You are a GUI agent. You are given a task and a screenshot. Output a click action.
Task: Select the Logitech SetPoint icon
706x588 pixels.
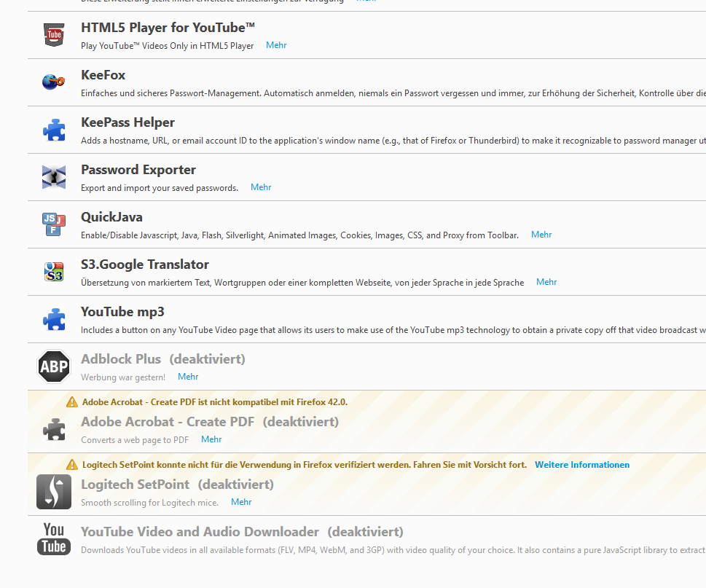pyautogui.click(x=54, y=492)
